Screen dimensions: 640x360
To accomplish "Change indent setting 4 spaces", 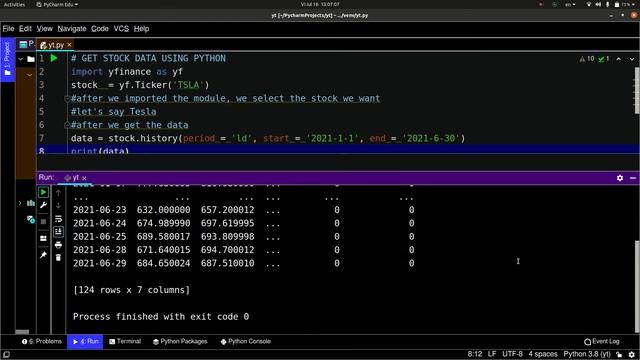I will pyautogui.click(x=543, y=354).
